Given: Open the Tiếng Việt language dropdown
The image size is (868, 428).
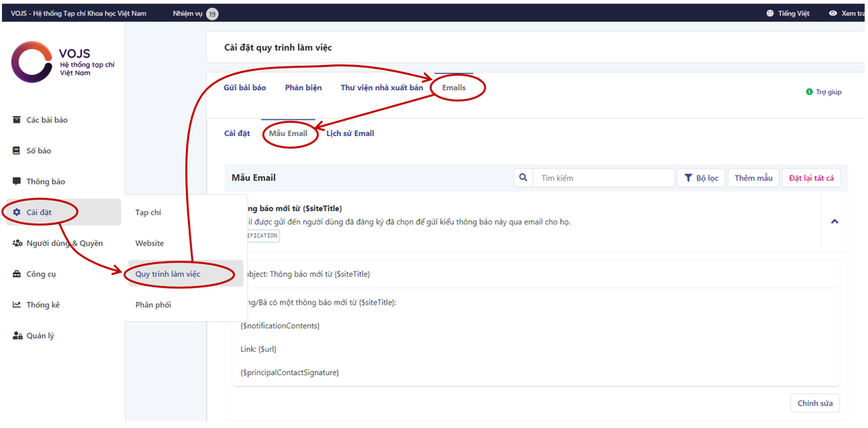Looking at the screenshot, I should pyautogui.click(x=788, y=12).
